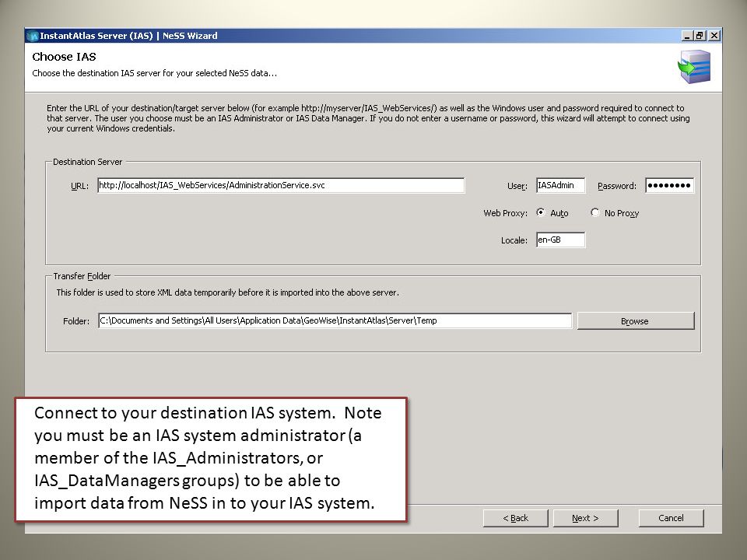Click the Password field
Image resolution: width=747 pixels, height=560 pixels.
(669, 185)
